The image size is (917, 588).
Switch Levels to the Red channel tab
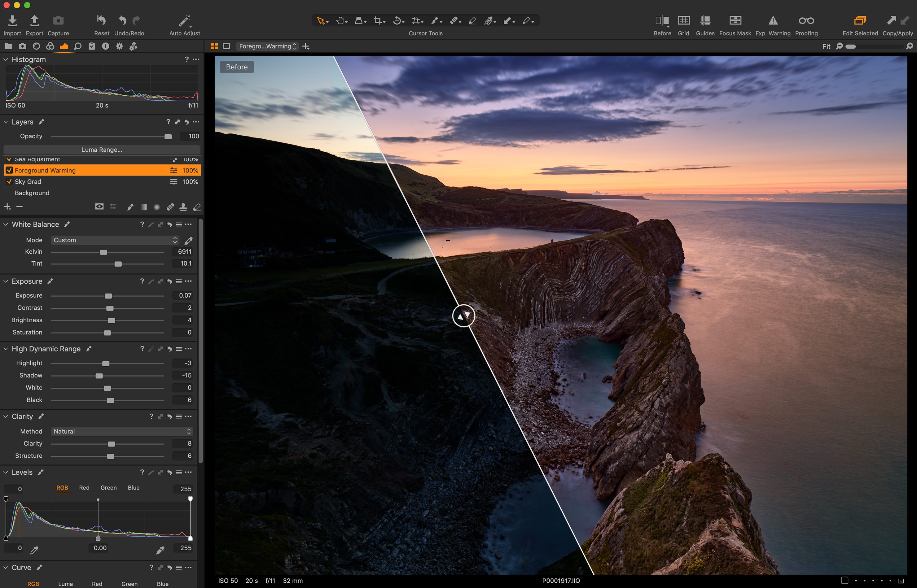coord(84,488)
